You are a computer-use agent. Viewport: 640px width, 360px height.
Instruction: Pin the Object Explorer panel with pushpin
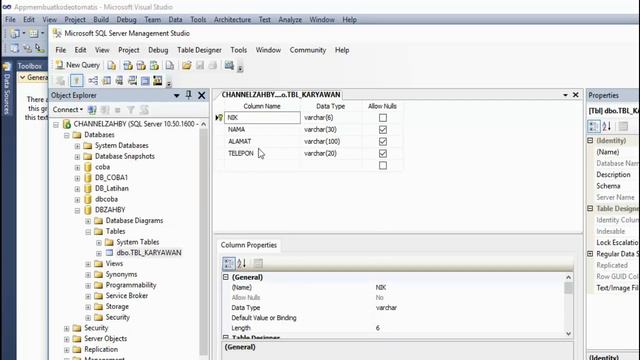[x=189, y=95]
